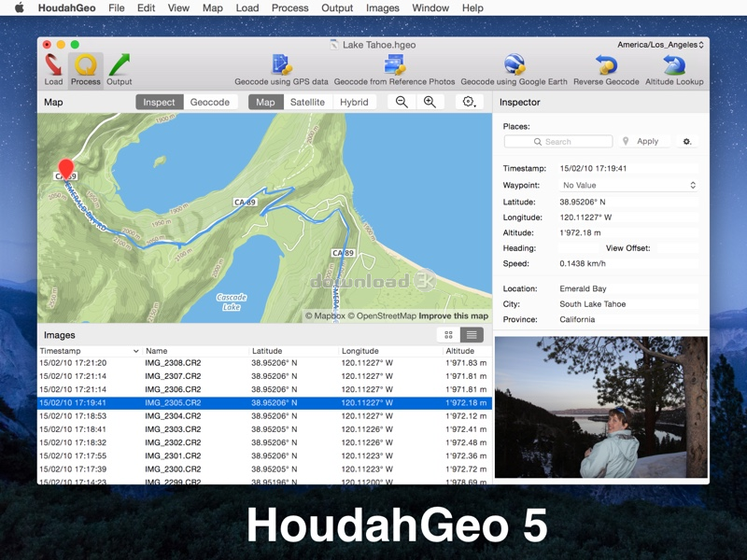Switch images to list view
This screenshot has width=747, height=560.
pyautogui.click(x=472, y=335)
